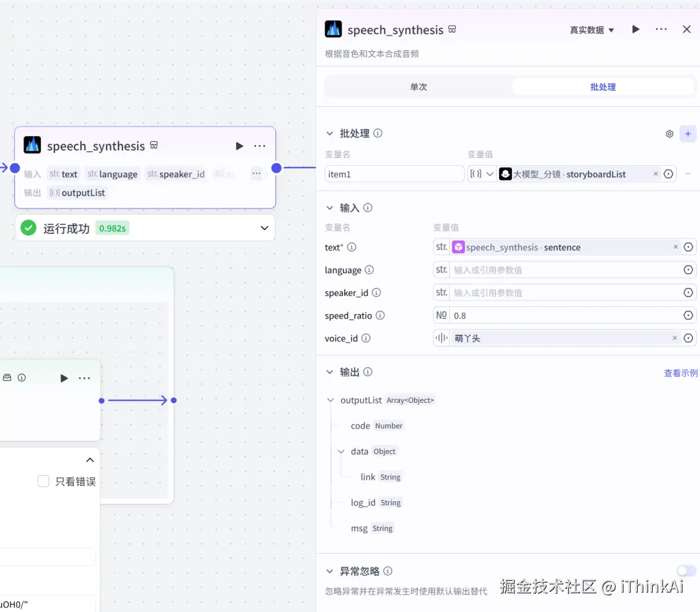
Task: Click the 查看示例 link
Action: (x=681, y=372)
